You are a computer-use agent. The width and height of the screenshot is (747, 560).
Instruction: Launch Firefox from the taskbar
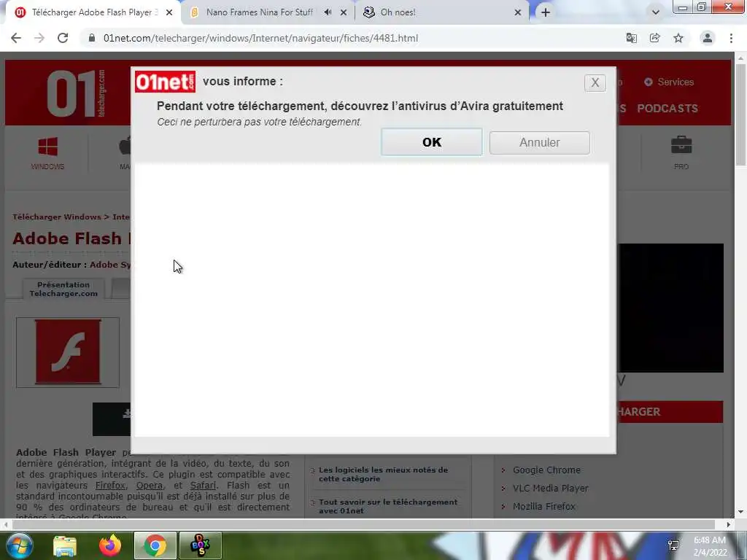coord(110,545)
